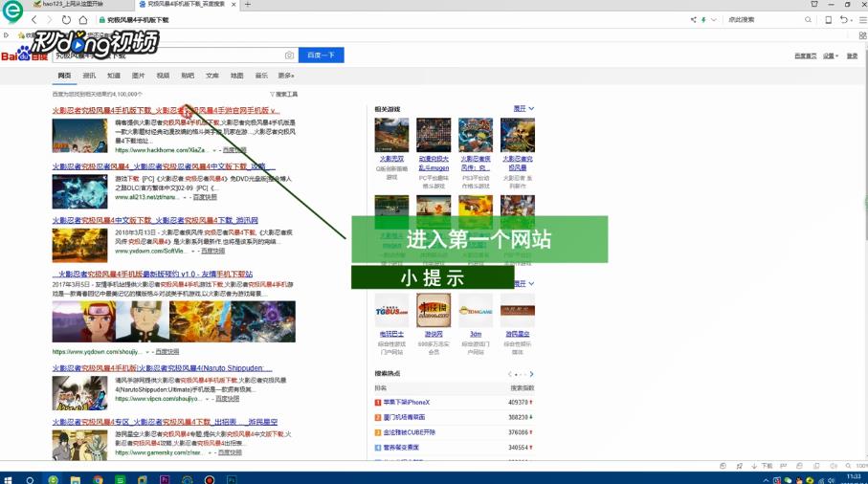Open the fourth result from 友情手机下载站
This screenshot has width=868, height=484.
154,274
